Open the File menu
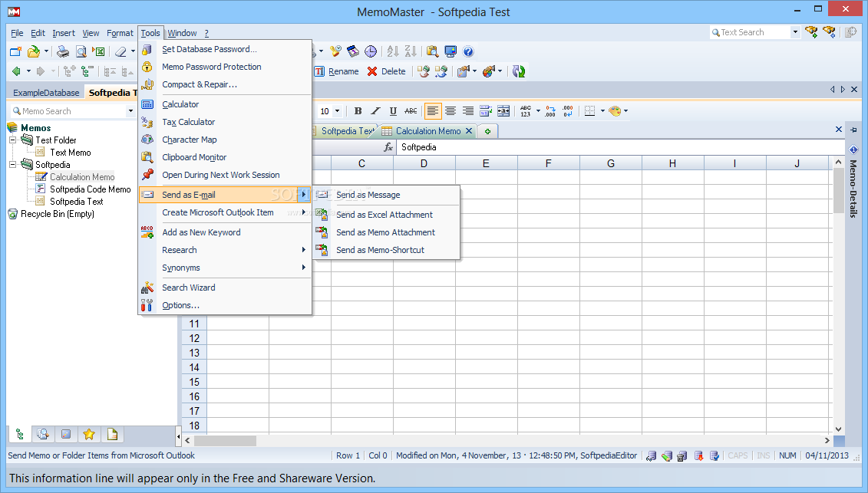Image resolution: width=868 pixels, height=493 pixels. click(17, 33)
